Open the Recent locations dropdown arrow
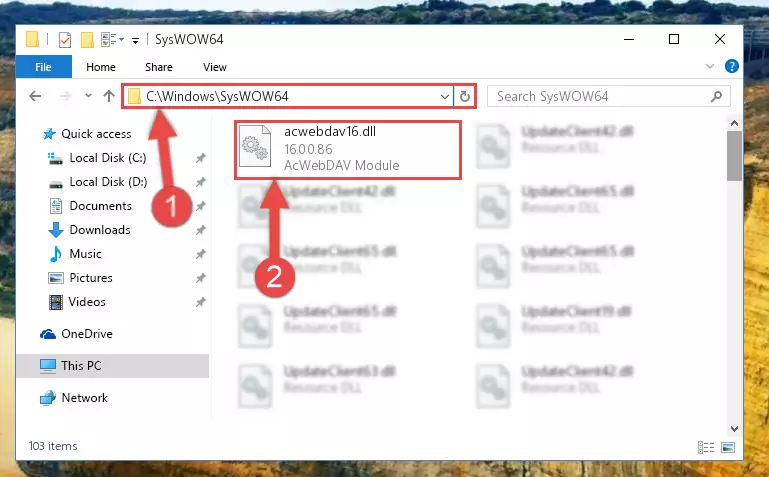This screenshot has width=769, height=477. pyautogui.click(x=88, y=96)
